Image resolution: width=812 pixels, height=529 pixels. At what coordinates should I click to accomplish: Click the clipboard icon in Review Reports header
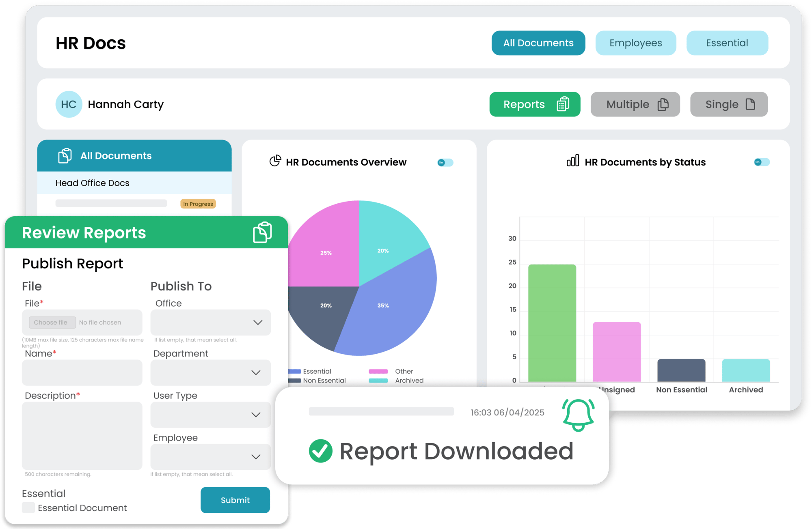(262, 232)
